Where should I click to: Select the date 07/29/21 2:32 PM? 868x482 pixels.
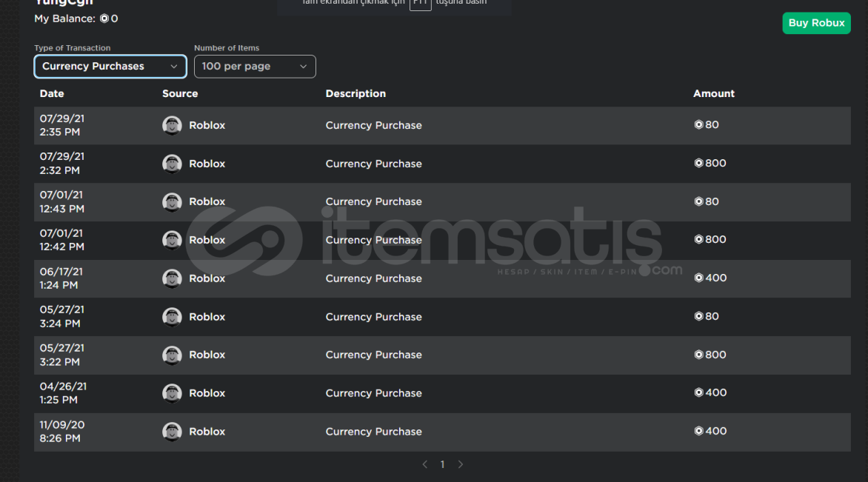(x=62, y=164)
